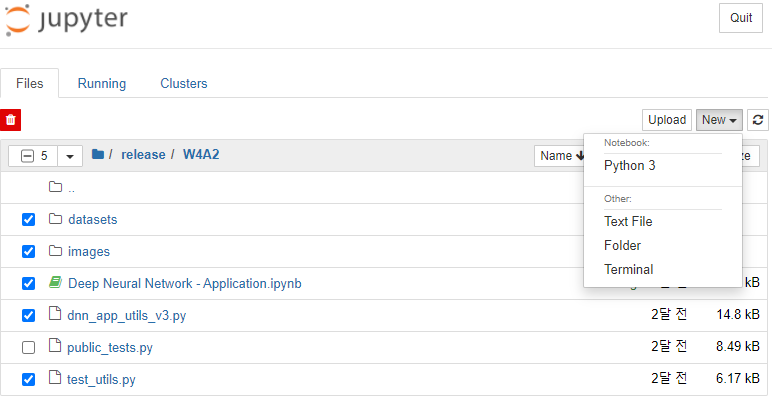Click the refresh file list icon

click(758, 120)
